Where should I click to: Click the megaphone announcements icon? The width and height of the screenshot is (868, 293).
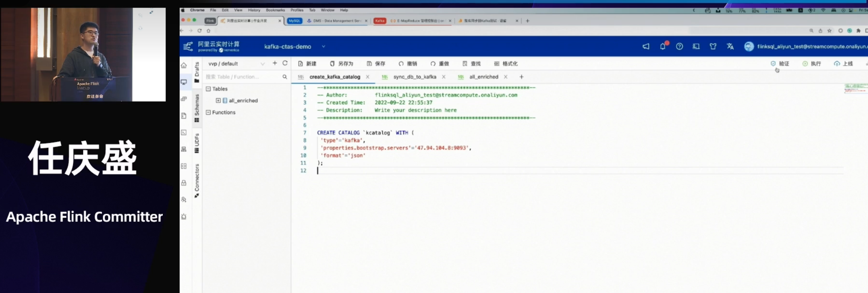[x=646, y=46]
